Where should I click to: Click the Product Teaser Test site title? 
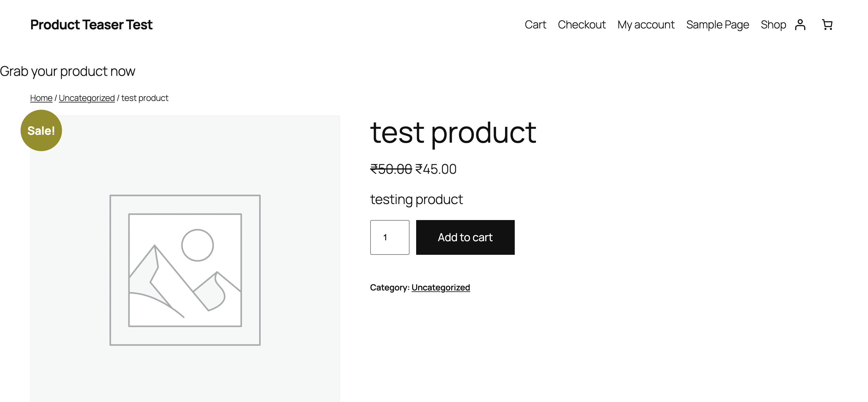click(x=91, y=25)
